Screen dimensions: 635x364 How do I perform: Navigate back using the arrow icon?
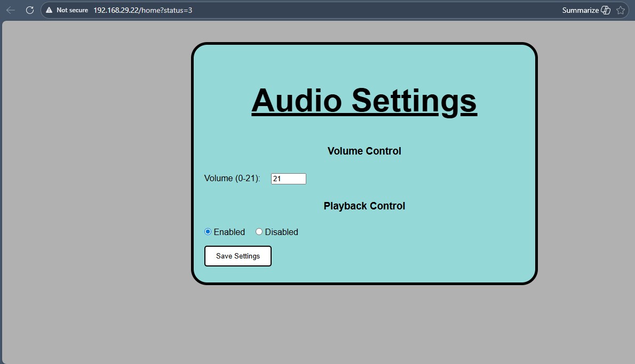pos(11,10)
